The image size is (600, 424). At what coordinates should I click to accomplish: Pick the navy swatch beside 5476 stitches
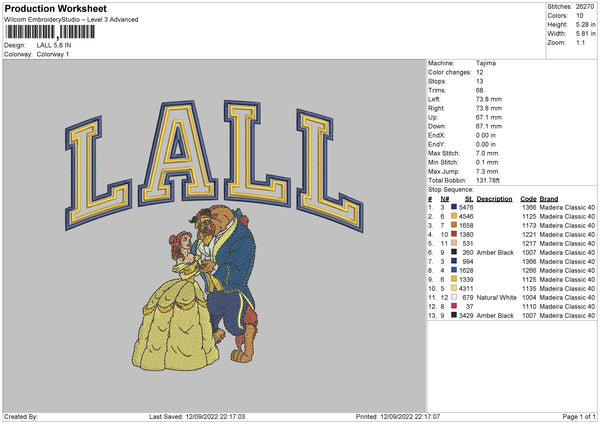click(x=454, y=207)
